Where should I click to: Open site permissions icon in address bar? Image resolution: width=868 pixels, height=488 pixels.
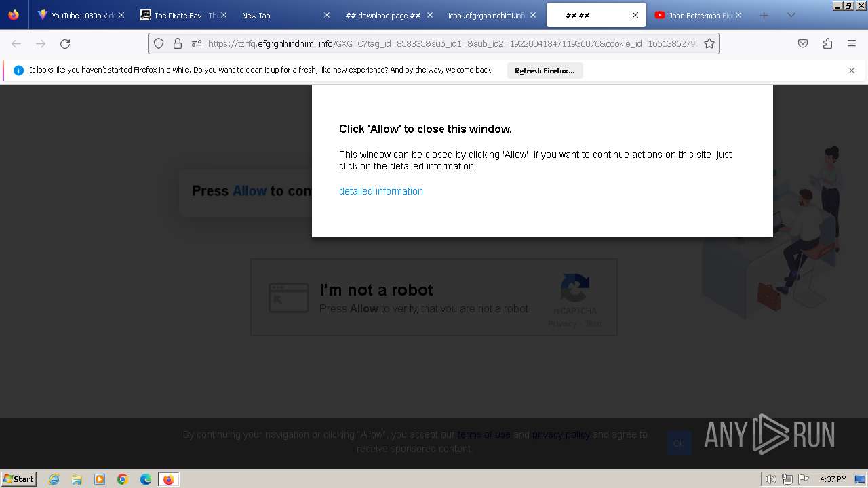[x=197, y=43]
